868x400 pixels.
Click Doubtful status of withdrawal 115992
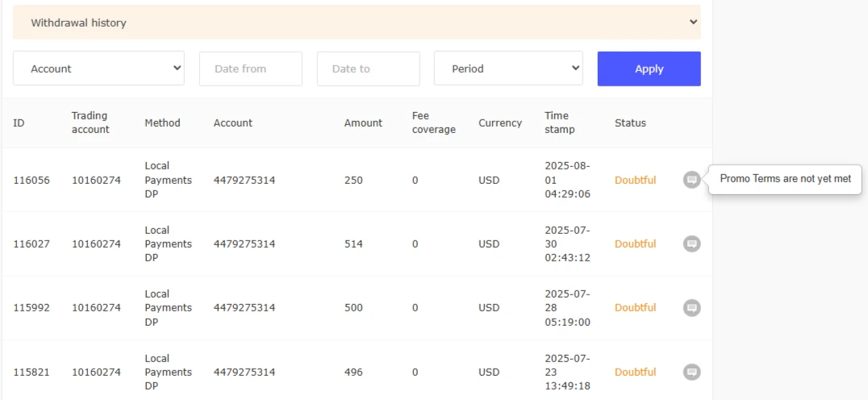point(635,307)
